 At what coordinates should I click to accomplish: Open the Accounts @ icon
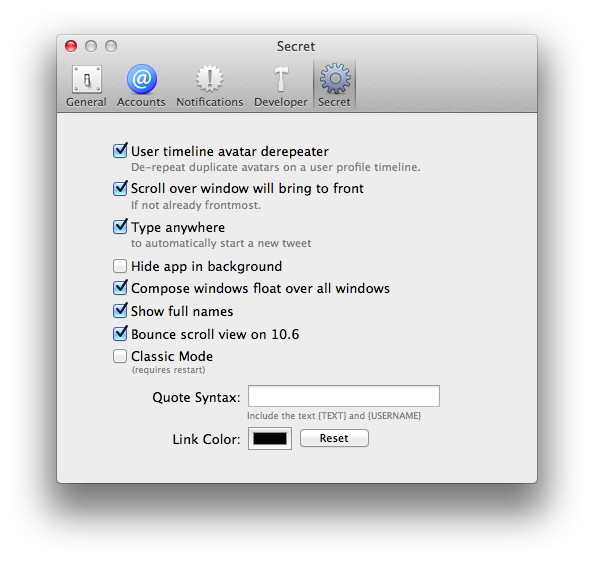[142, 79]
